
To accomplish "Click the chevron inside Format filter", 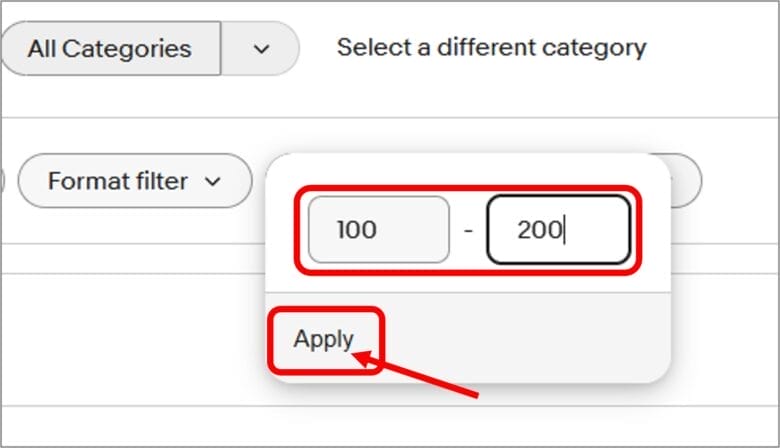I will pos(212,182).
